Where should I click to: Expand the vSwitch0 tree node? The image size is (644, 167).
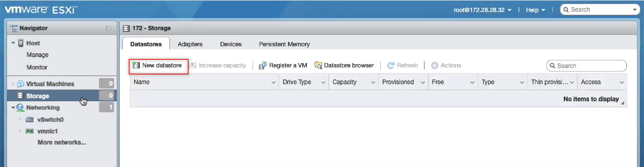tap(20, 119)
